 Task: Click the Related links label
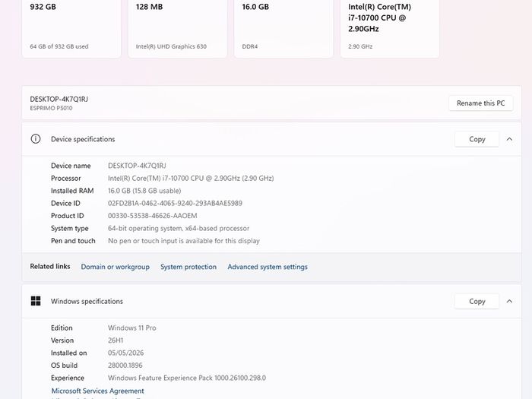50,266
